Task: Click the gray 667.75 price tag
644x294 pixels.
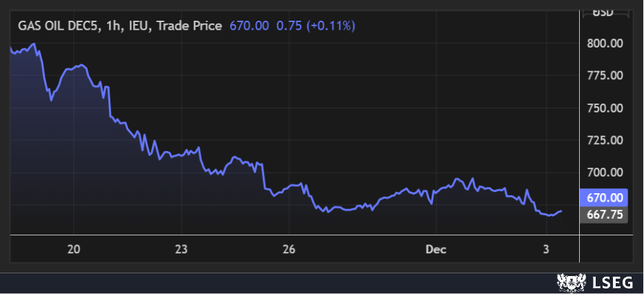Action: 605,215
